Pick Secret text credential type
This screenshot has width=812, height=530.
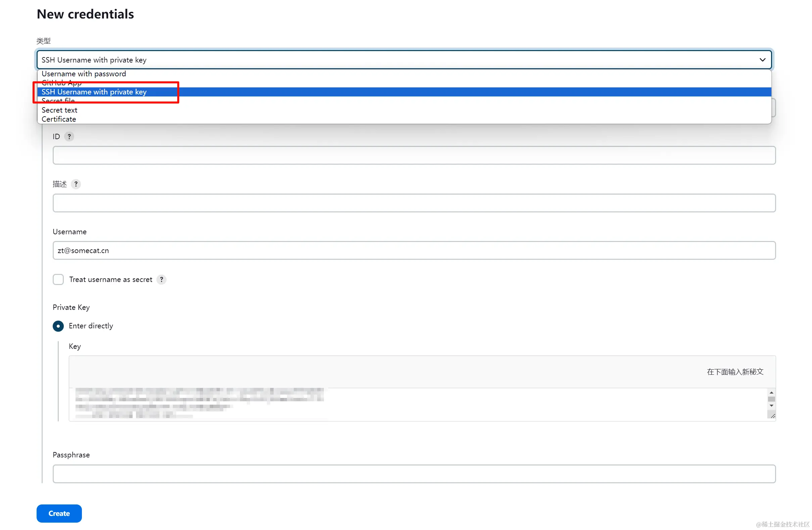pos(59,110)
